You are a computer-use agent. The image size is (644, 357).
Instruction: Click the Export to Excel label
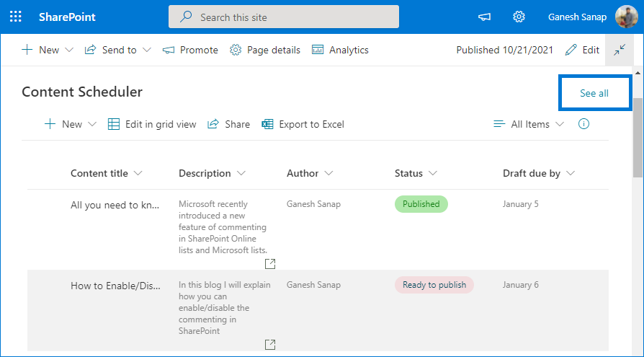pos(311,124)
